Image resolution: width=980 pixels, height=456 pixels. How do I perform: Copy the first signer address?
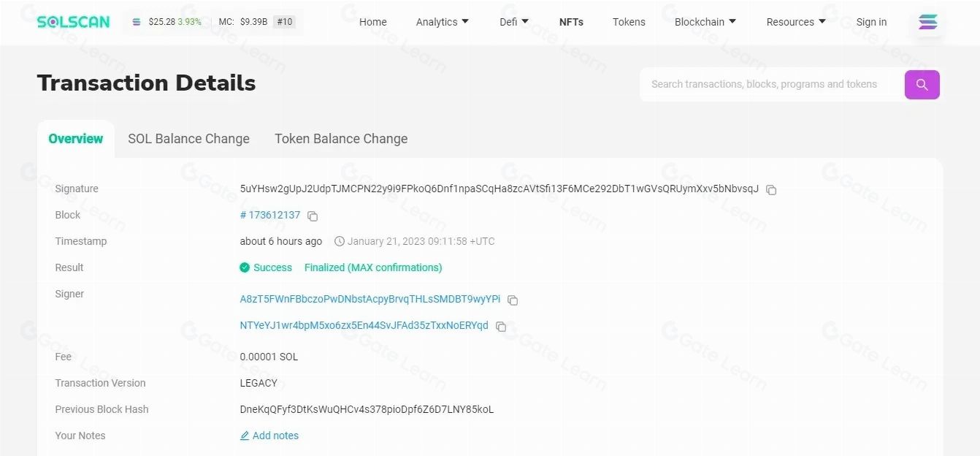[x=513, y=300]
